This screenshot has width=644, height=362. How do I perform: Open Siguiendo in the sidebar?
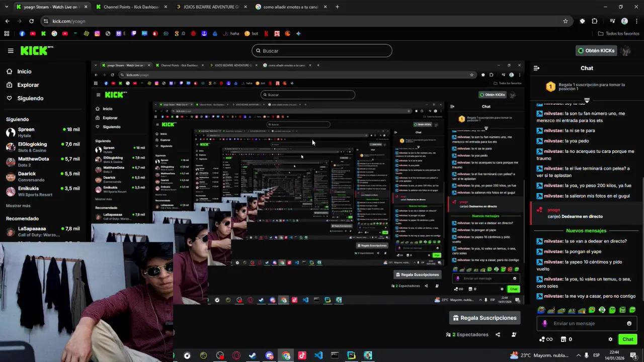coord(30,99)
